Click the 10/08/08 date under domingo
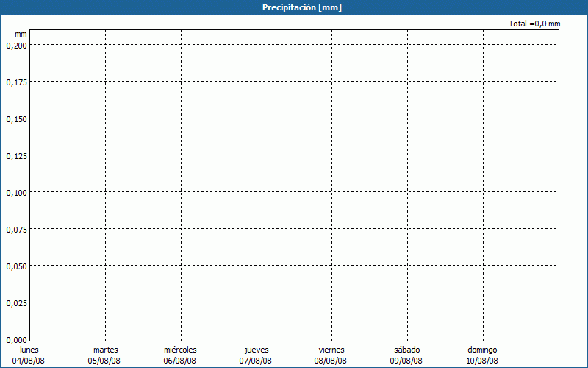The image size is (588, 368). tap(482, 361)
